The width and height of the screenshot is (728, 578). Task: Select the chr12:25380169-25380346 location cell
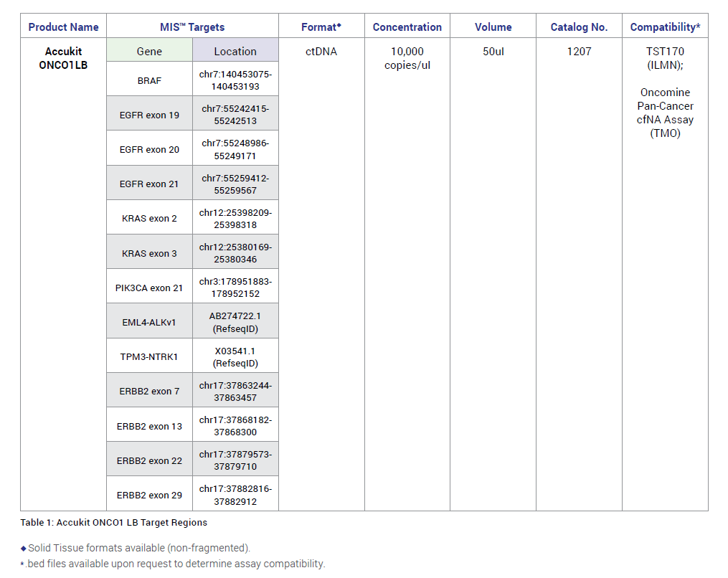(x=235, y=252)
